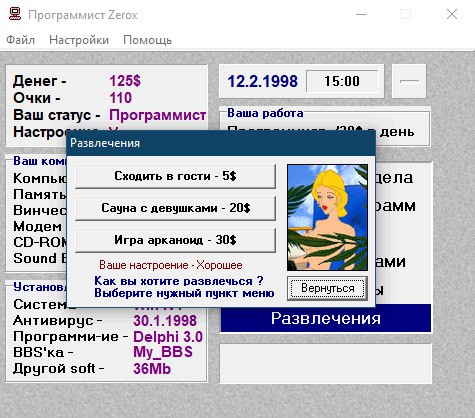
Task: Click the money value 125$
Action: 125,81
